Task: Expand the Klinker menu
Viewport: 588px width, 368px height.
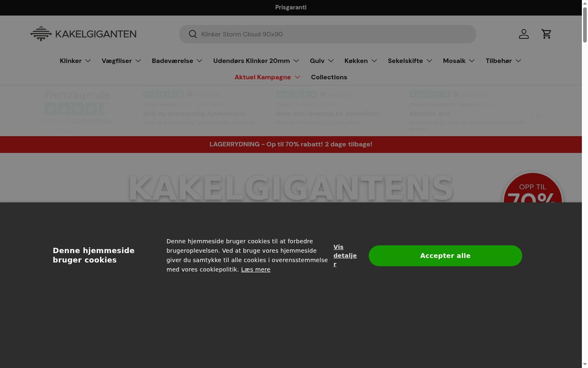Action: (x=76, y=61)
